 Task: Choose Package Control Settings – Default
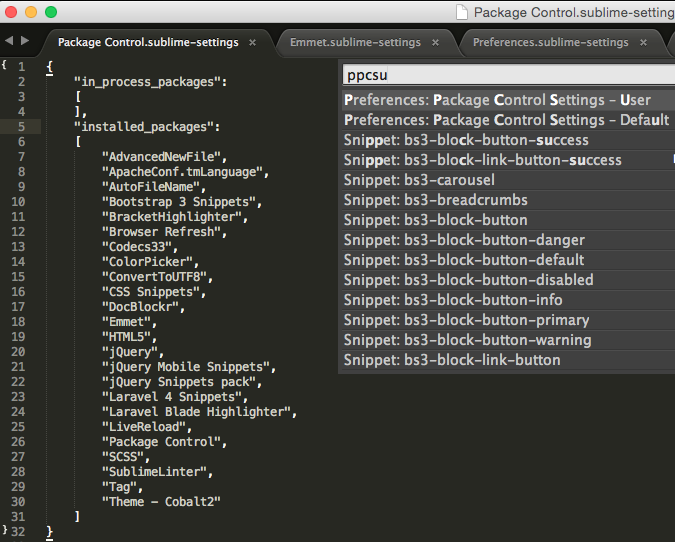pos(509,120)
